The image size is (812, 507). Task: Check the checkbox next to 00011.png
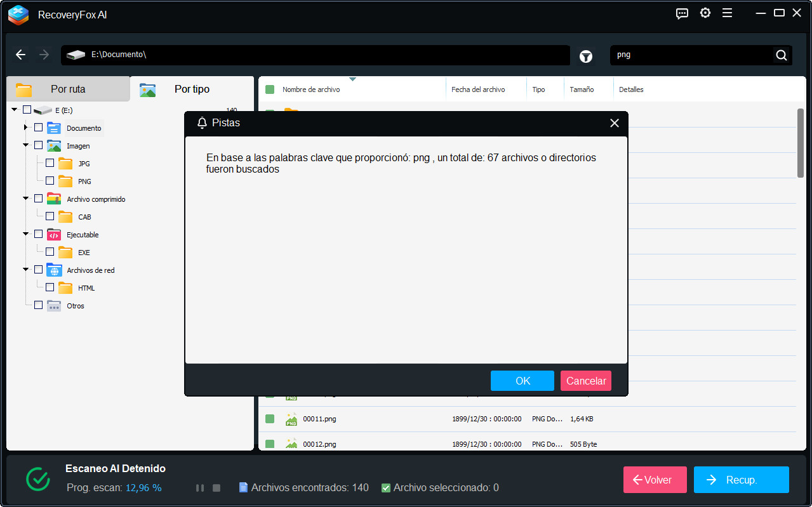[269, 419]
